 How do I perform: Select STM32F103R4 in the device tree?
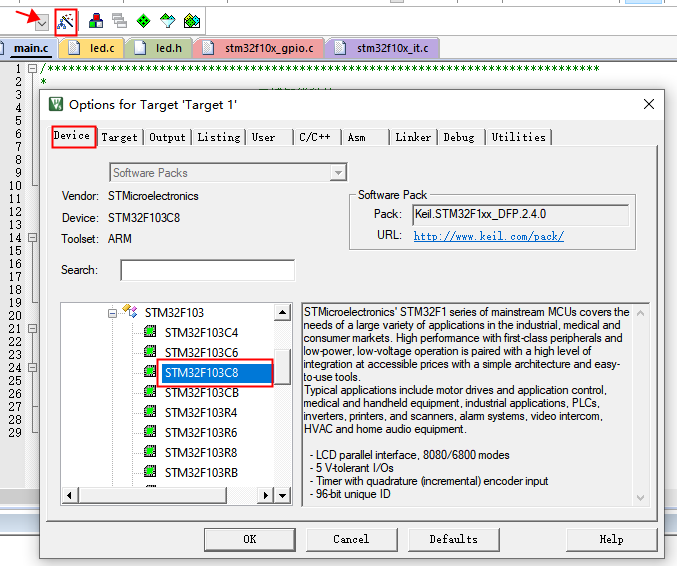click(x=201, y=413)
